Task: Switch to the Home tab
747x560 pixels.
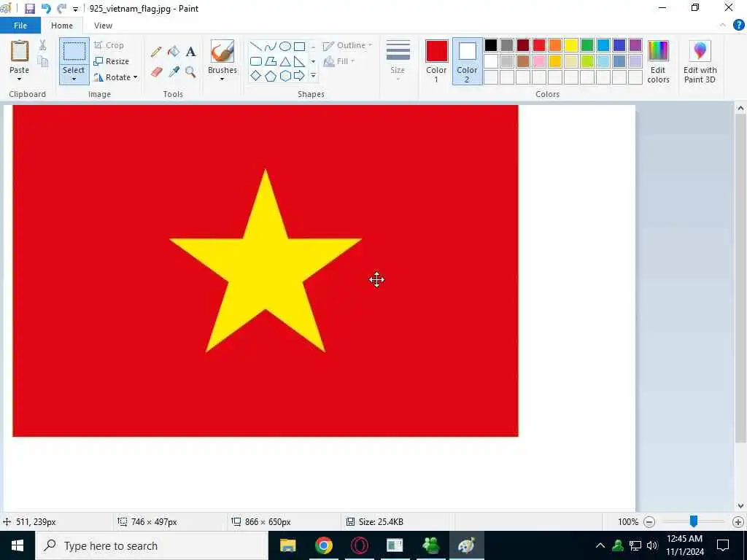Action: pos(62,26)
